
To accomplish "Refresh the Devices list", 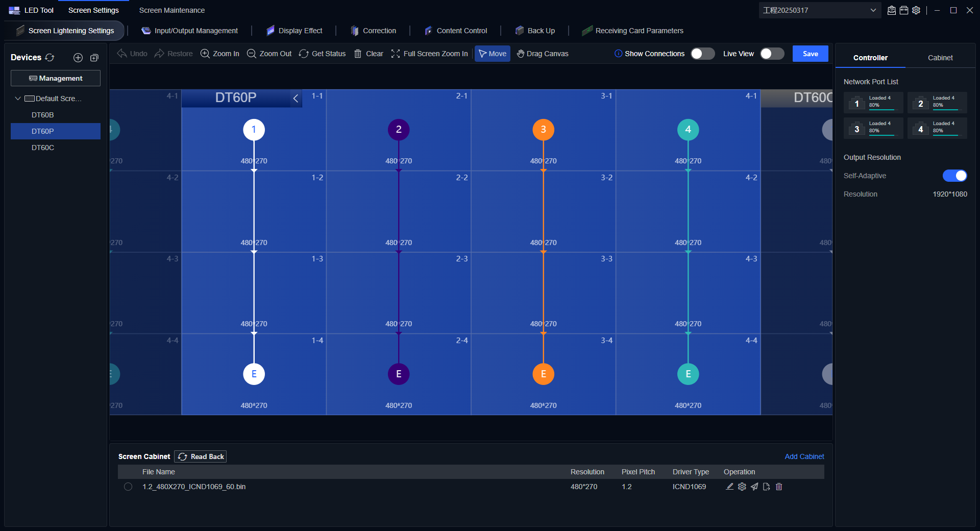I will pos(50,58).
